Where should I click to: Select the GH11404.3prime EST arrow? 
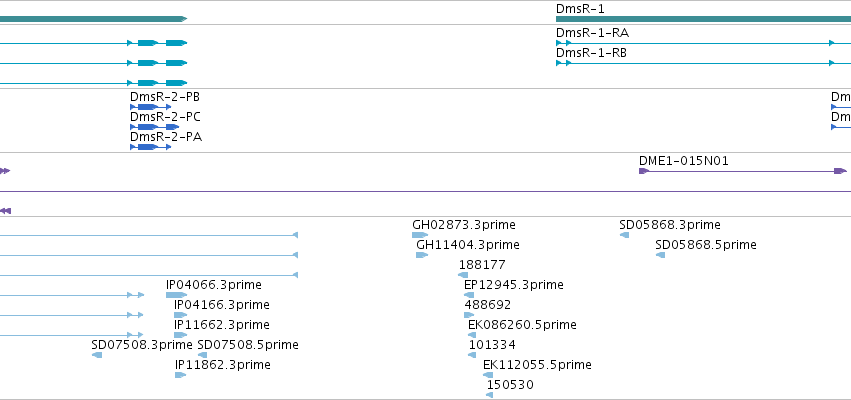coord(422,255)
